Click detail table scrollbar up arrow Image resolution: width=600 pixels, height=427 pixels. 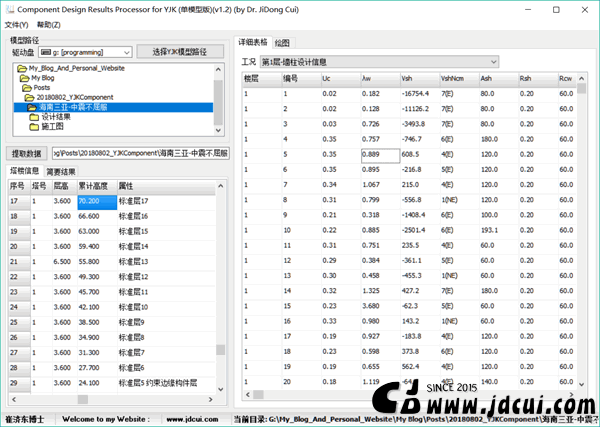tap(582, 78)
